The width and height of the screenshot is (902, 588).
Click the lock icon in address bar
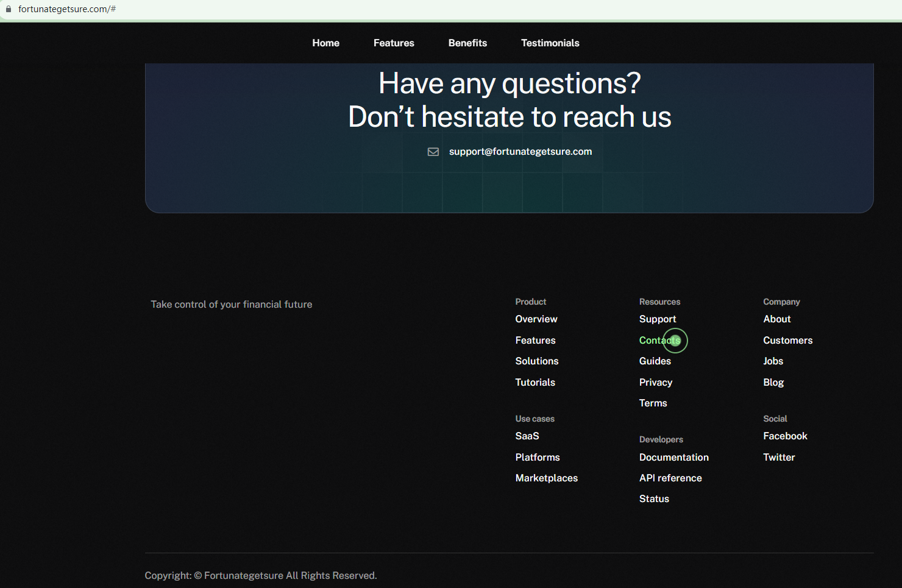[x=9, y=9]
